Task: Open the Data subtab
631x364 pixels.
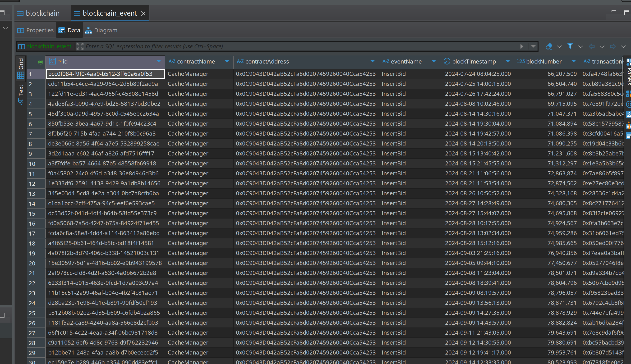Action: coord(69,30)
